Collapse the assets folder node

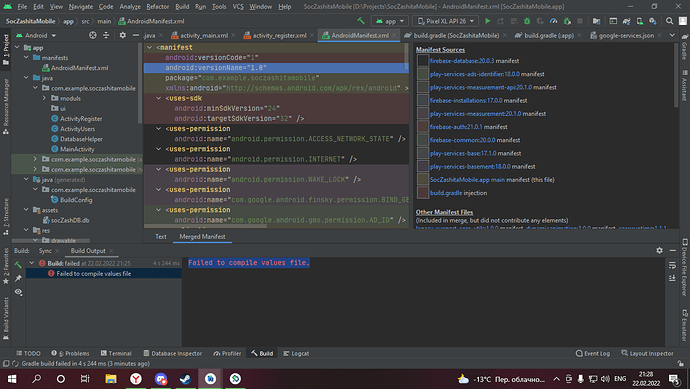click(26, 210)
